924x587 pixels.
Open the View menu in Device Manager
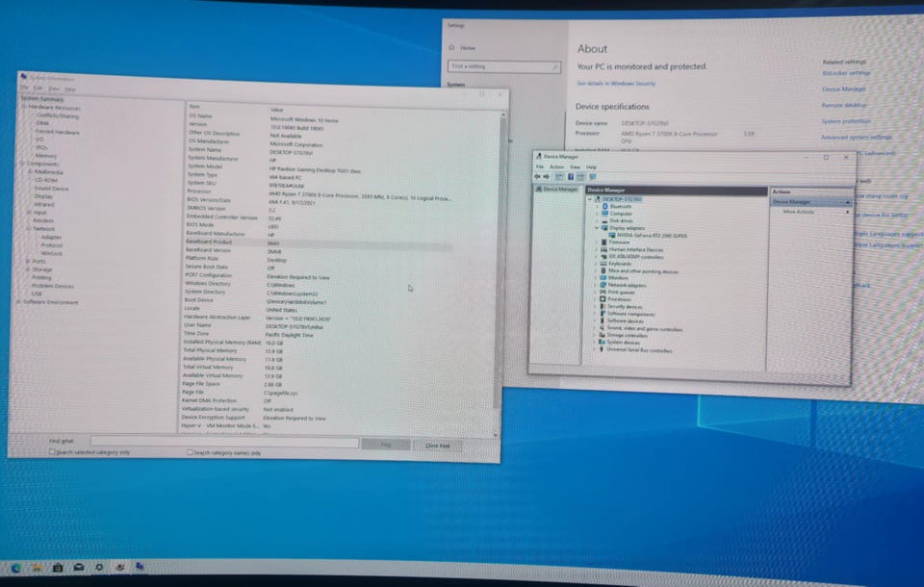pyautogui.click(x=575, y=167)
